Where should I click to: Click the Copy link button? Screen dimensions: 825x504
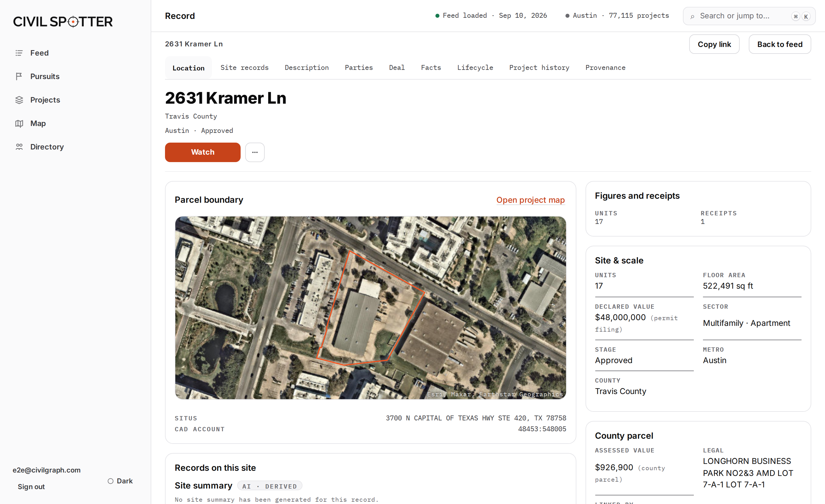click(714, 44)
